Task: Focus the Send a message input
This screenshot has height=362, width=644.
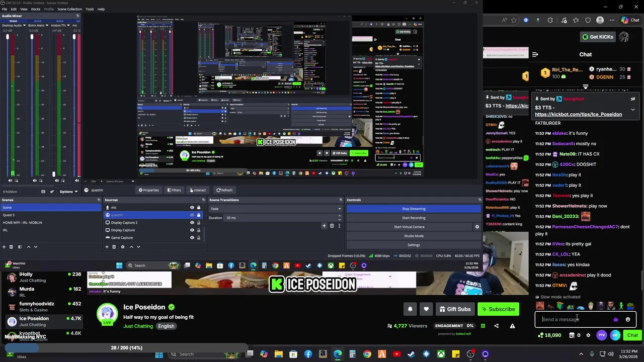Action: coord(576,319)
